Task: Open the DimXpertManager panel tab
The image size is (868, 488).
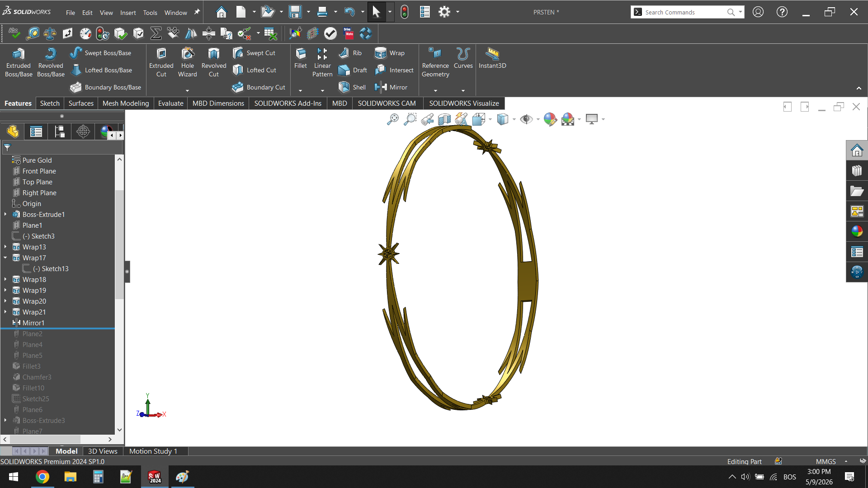Action: [83, 131]
